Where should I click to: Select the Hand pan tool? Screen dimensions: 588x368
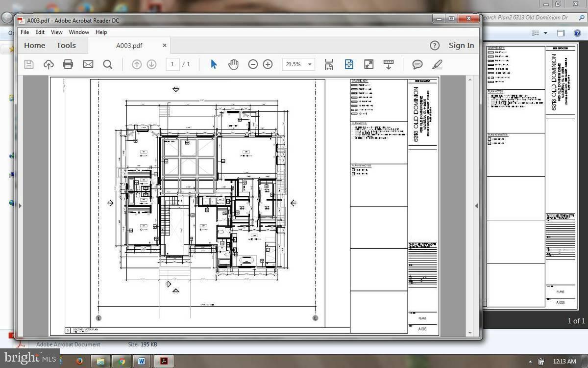[233, 64]
